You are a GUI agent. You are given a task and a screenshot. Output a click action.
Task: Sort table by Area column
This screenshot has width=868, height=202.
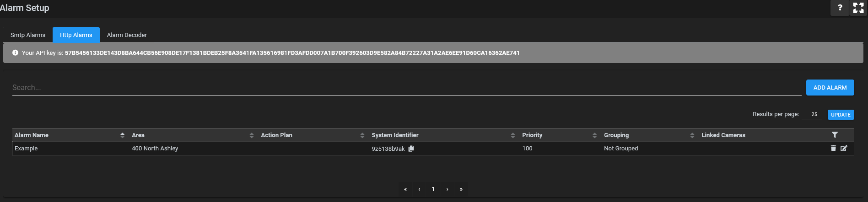pos(251,135)
